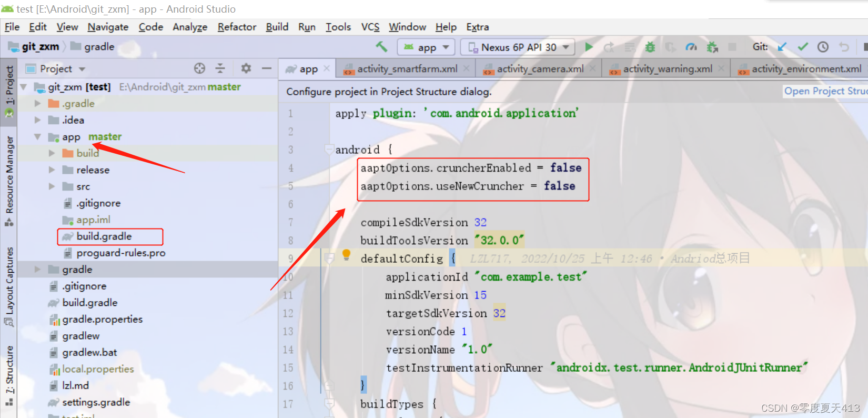Open the Tools menu

[338, 27]
